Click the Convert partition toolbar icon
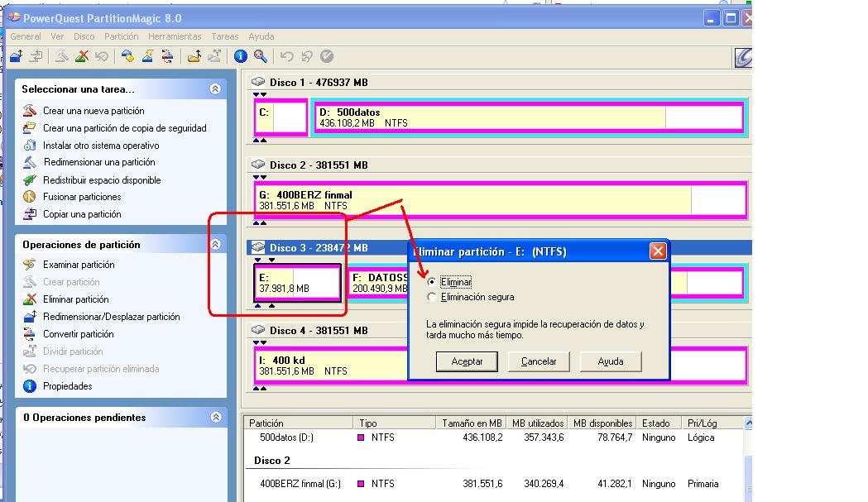Screen dimensions: 868x502 (x=167, y=56)
